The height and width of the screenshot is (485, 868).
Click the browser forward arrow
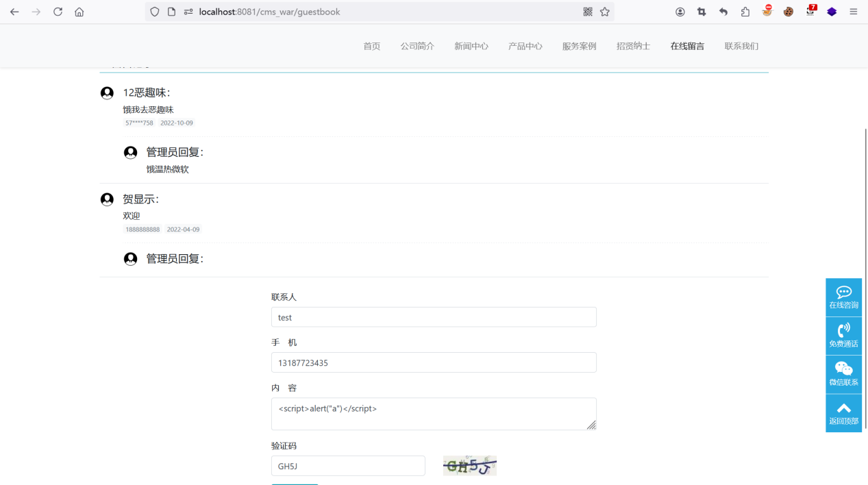coord(36,12)
